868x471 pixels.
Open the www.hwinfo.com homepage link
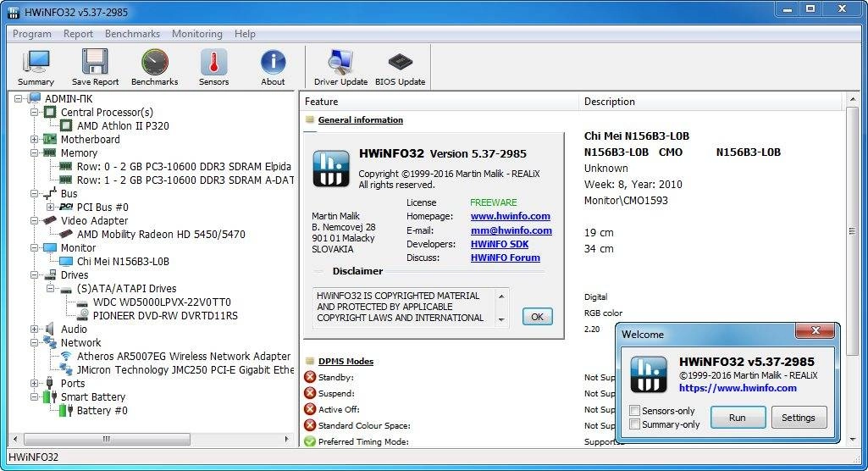coord(511,216)
